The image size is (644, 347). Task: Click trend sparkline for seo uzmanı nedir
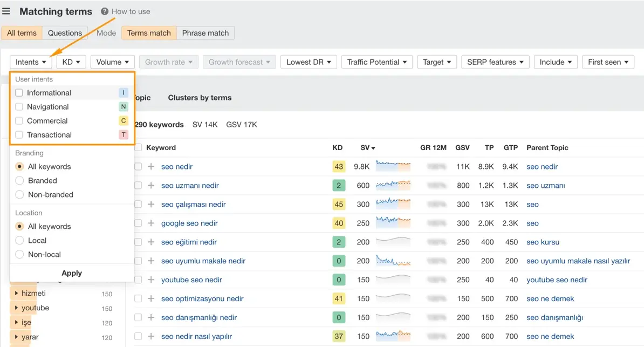click(393, 185)
